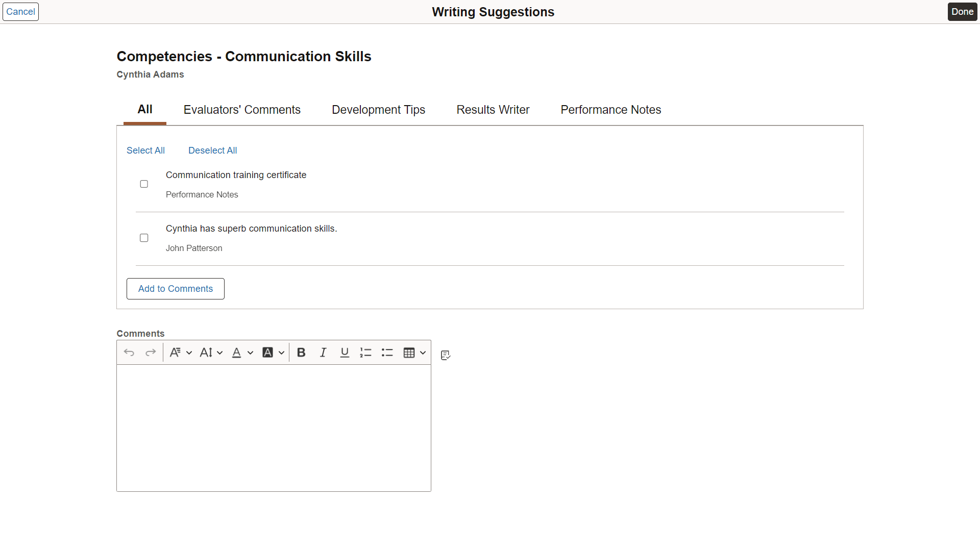Screen dimensions: 980x551
Task: Check the superb communication skills comment checkbox
Action: pyautogui.click(x=144, y=238)
